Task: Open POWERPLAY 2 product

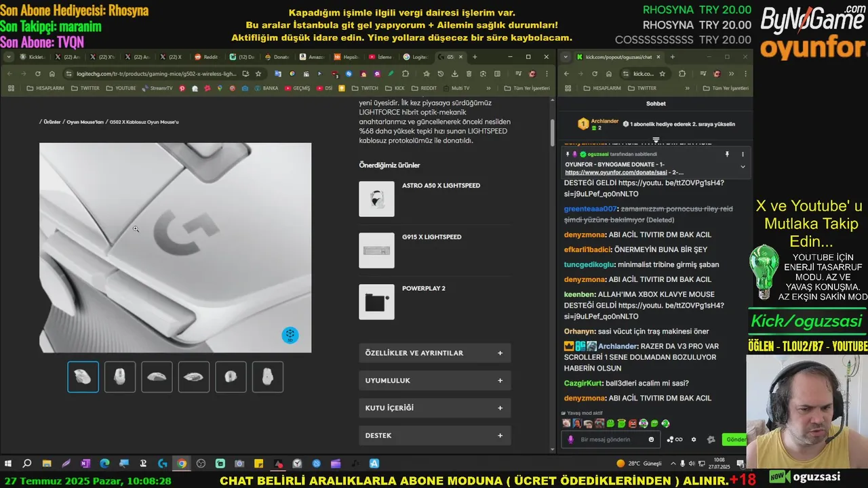Action: [x=423, y=288]
